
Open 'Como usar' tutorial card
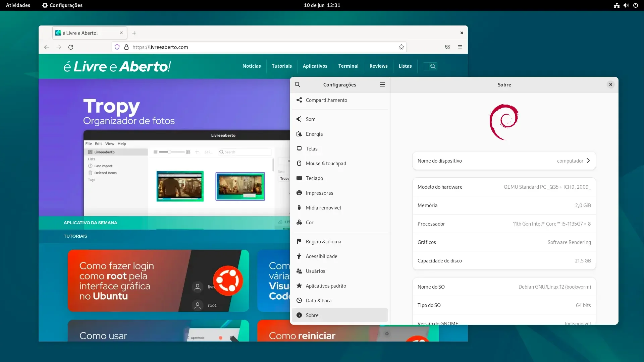tap(158, 331)
